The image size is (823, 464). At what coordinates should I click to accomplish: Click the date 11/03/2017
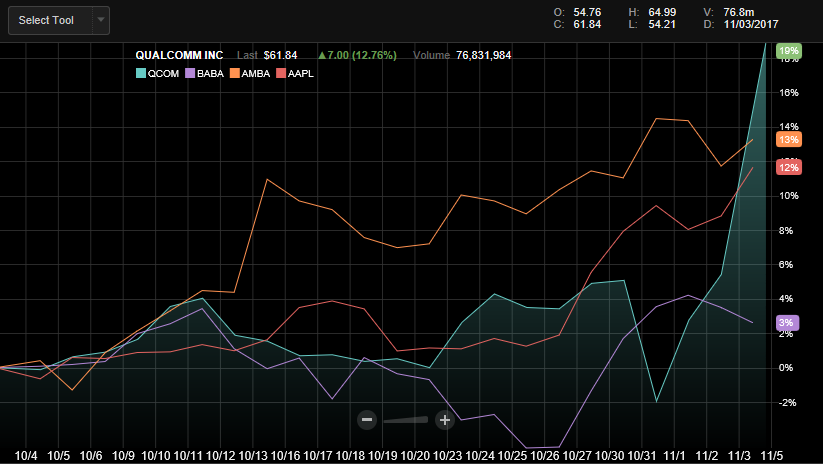[751, 24]
